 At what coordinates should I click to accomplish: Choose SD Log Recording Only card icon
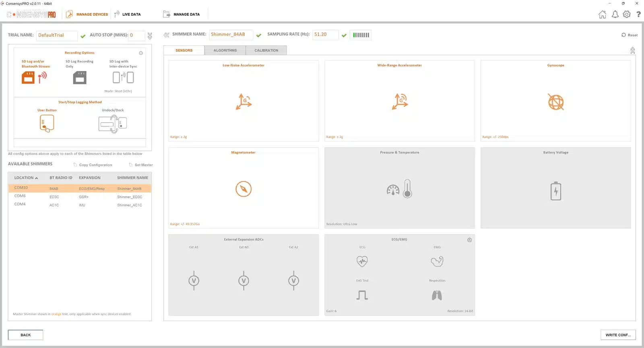pyautogui.click(x=80, y=77)
